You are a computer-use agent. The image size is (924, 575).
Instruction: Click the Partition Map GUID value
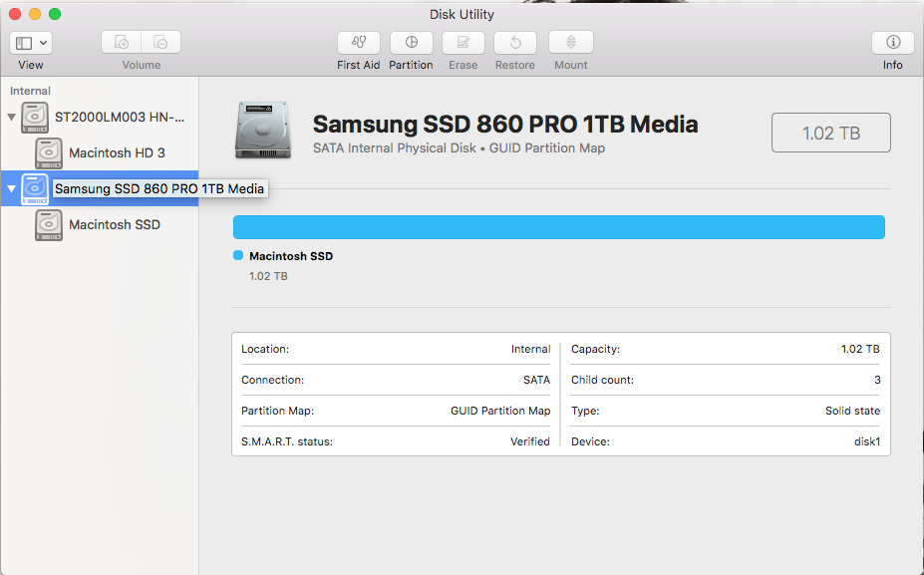(500, 411)
